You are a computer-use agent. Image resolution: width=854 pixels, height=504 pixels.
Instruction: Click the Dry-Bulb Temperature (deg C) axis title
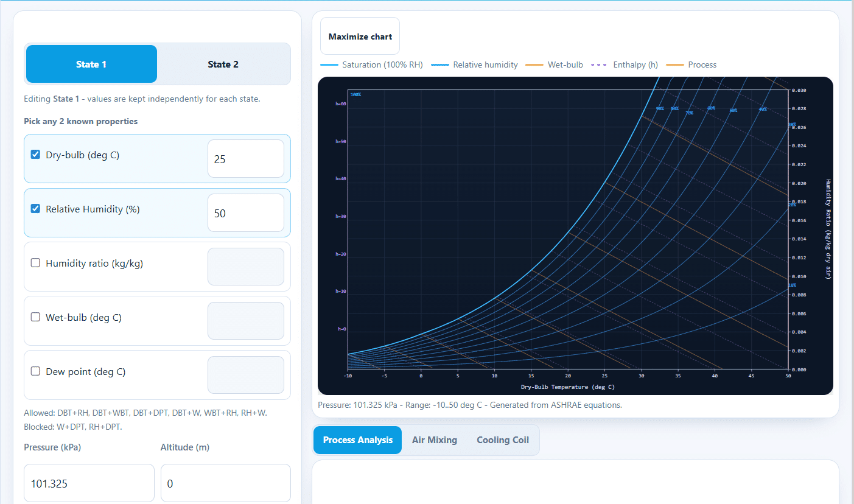coord(567,387)
